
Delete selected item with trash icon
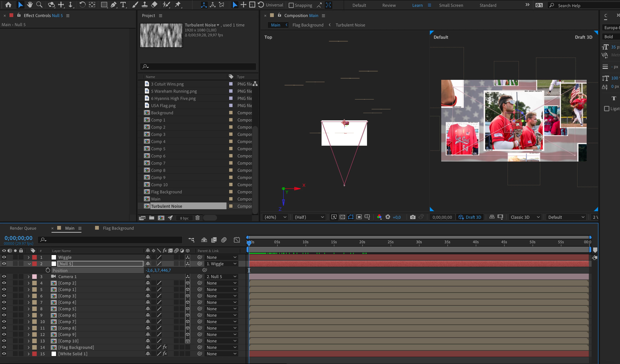click(197, 218)
